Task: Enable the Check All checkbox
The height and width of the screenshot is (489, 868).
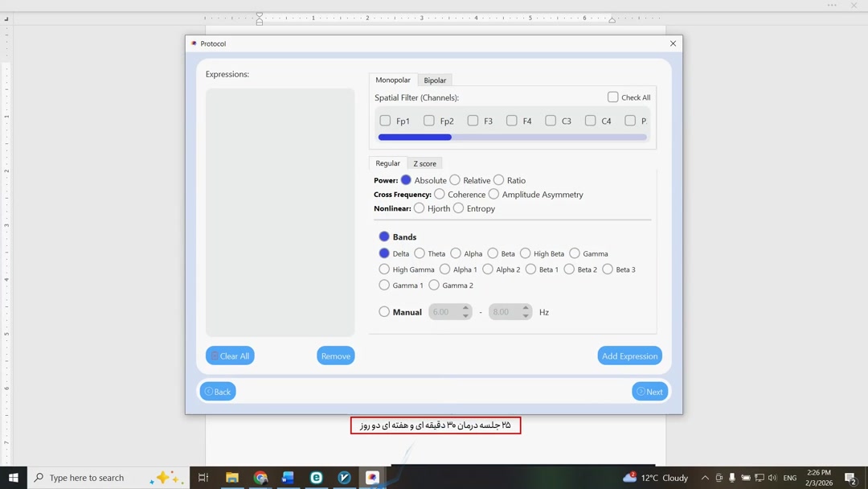Action: coord(612,97)
